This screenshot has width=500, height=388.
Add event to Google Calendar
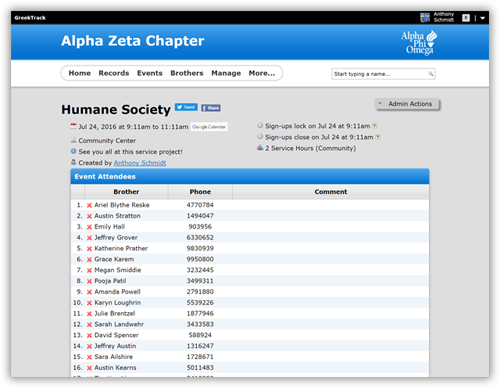[209, 127]
